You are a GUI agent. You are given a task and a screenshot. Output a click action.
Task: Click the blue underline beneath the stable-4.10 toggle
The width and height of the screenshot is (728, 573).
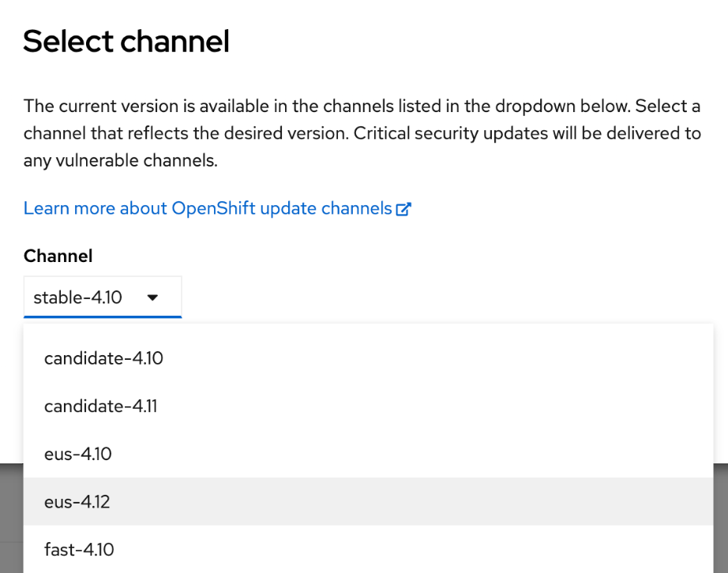point(103,317)
